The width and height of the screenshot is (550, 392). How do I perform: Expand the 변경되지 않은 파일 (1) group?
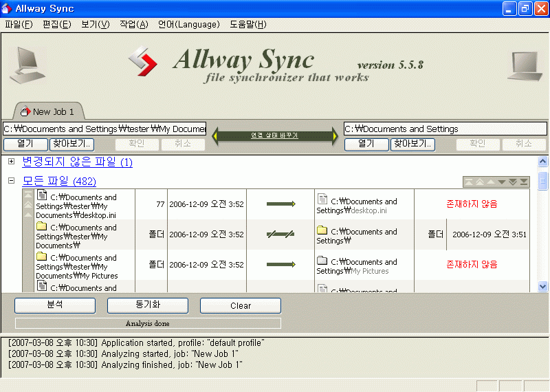pyautogui.click(x=11, y=162)
